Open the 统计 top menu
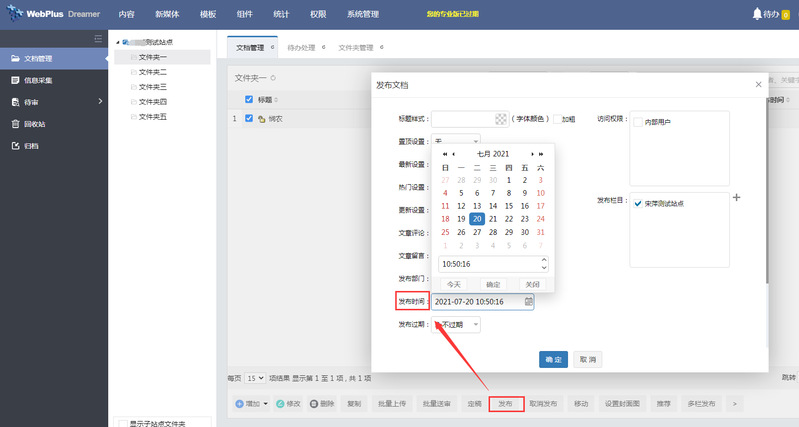 point(281,14)
